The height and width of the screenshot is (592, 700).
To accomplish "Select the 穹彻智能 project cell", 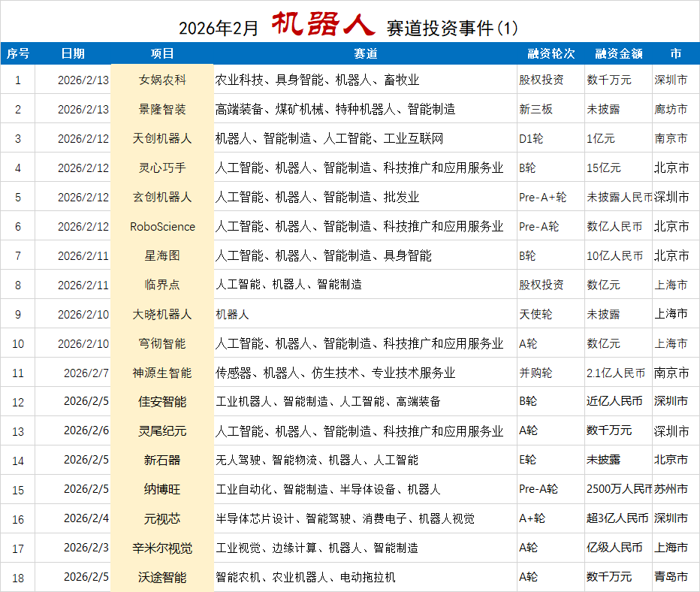I will coord(162,344).
